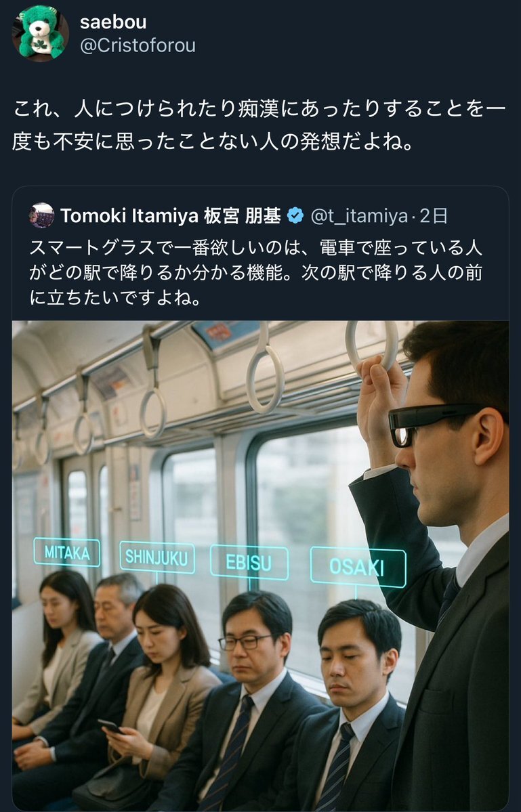Tap the OSAKI label in the image
The height and width of the screenshot is (812, 521).
point(358,567)
